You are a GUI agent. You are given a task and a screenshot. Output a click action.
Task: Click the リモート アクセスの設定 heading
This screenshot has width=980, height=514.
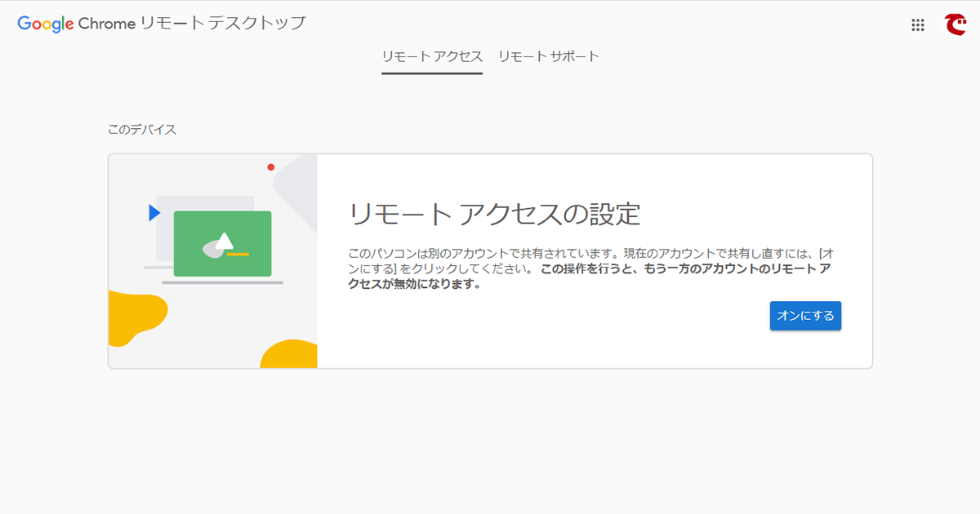[x=495, y=214]
